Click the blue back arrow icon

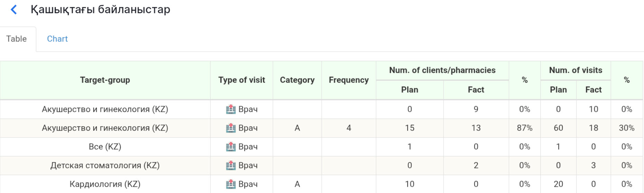(x=14, y=10)
